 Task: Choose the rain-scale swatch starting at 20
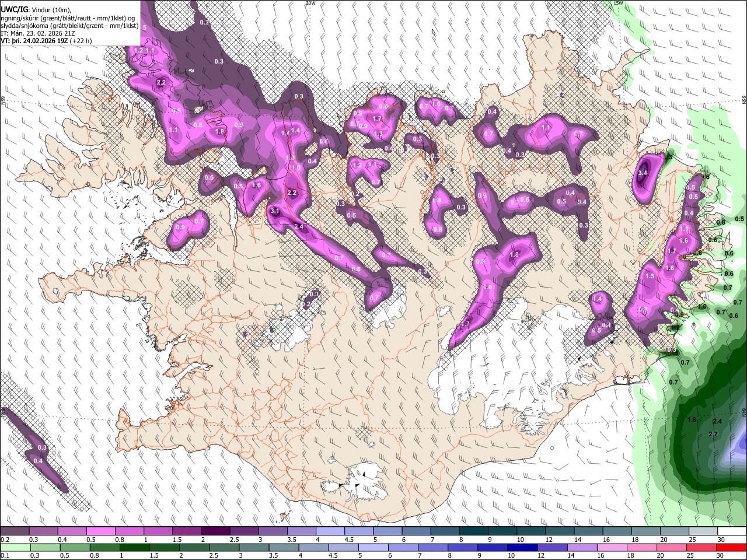coord(671,548)
